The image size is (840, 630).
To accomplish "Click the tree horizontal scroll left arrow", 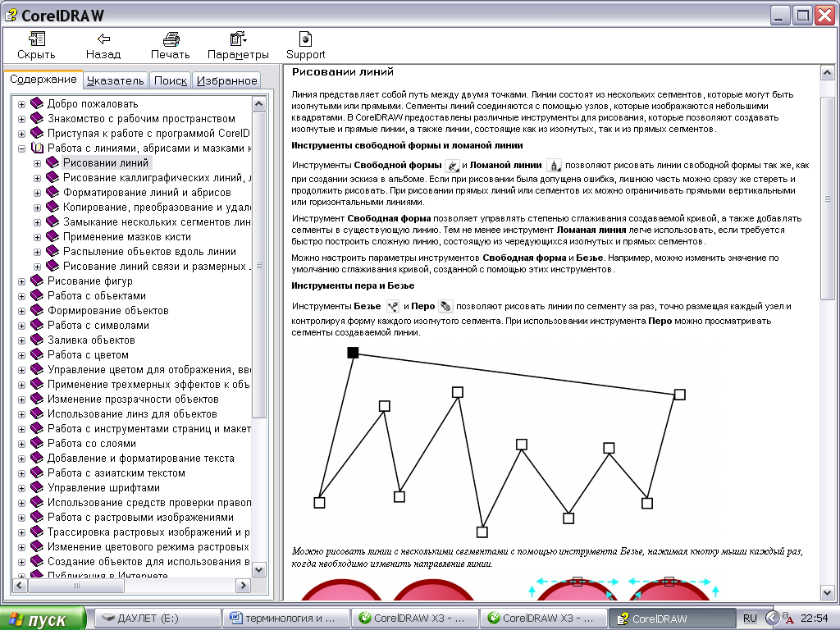I will [x=20, y=586].
